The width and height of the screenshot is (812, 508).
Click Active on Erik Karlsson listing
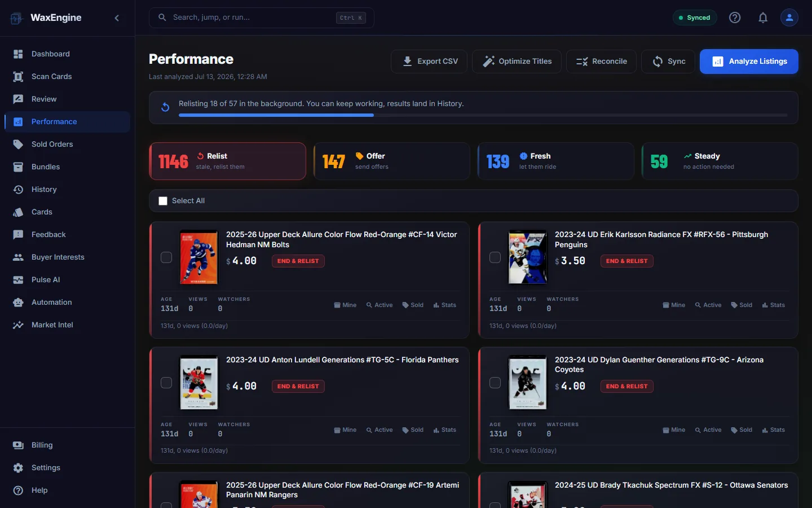pos(708,305)
